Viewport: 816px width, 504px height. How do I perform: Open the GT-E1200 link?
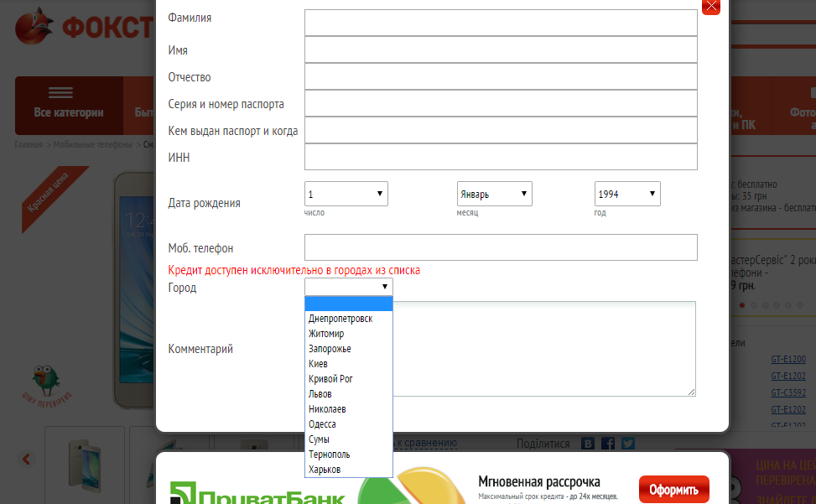[787, 360]
